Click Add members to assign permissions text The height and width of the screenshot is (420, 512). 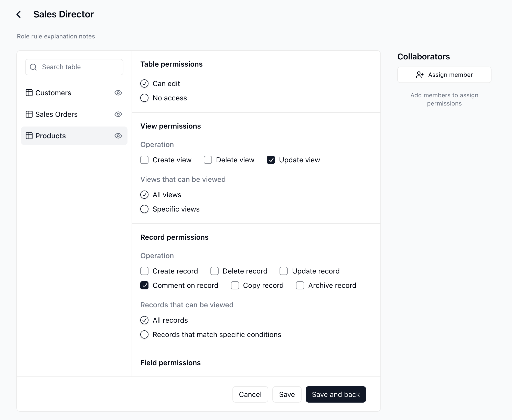point(444,99)
